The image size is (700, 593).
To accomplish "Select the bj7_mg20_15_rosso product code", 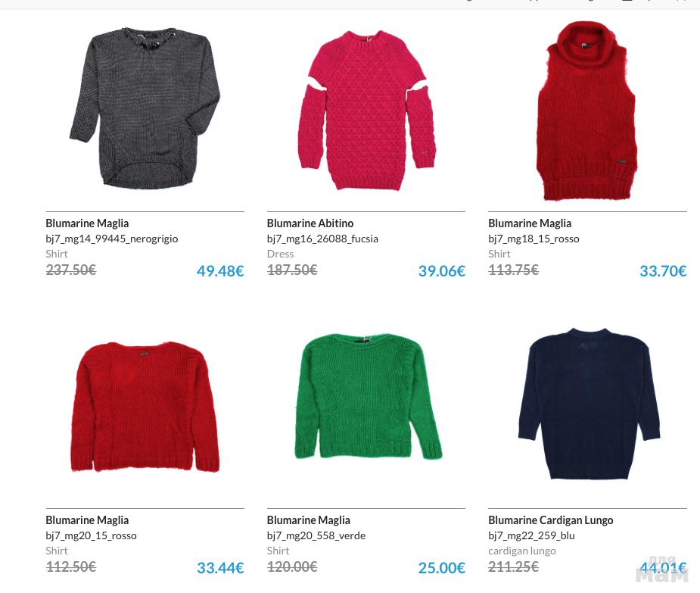I will click(91, 535).
